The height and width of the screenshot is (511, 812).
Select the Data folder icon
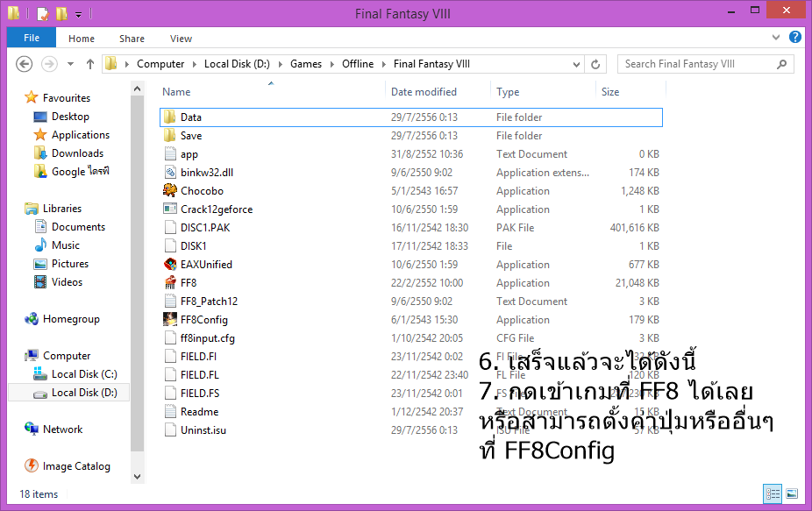(x=170, y=117)
